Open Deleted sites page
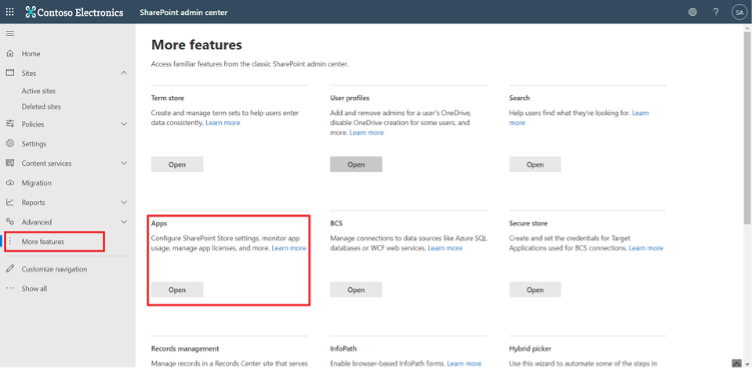 pyautogui.click(x=41, y=107)
